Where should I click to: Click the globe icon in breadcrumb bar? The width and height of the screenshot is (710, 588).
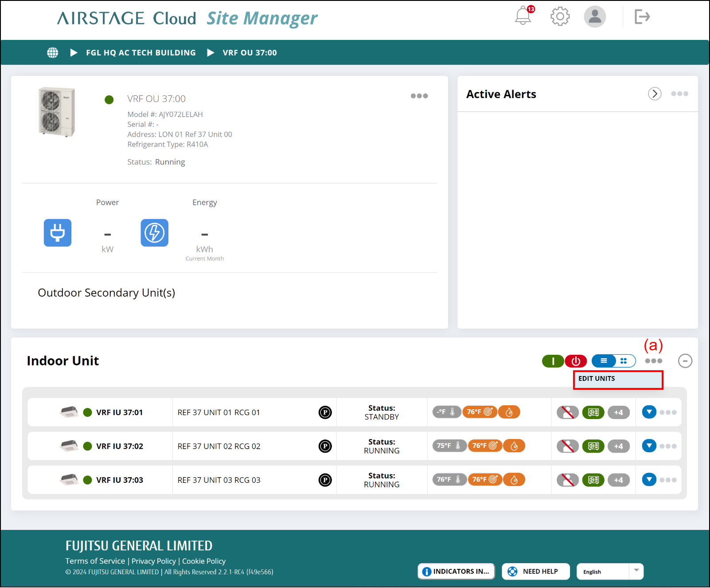tap(53, 52)
